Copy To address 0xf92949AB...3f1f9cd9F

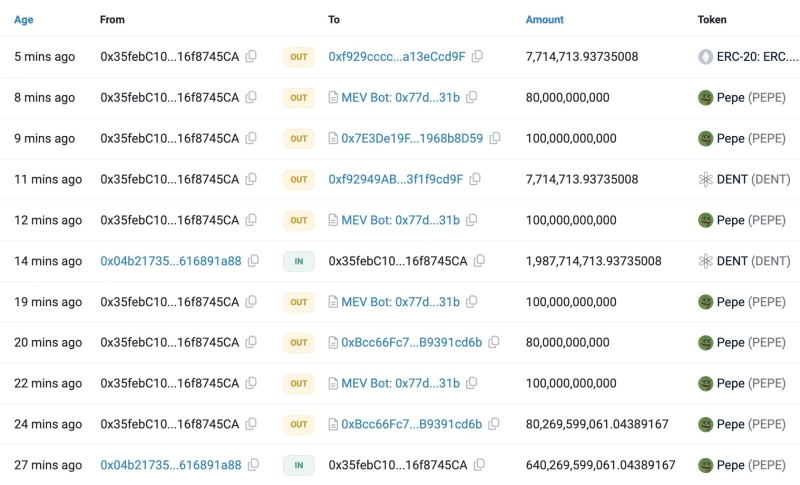click(x=476, y=180)
